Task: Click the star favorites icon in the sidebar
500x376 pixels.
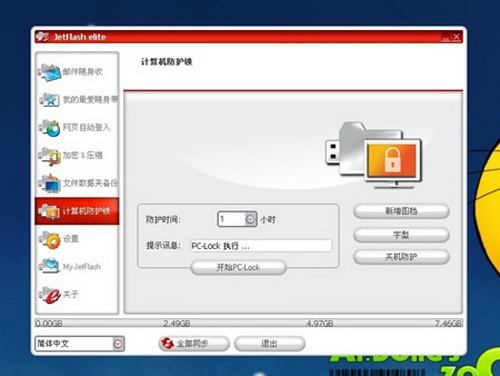Action: 49,100
